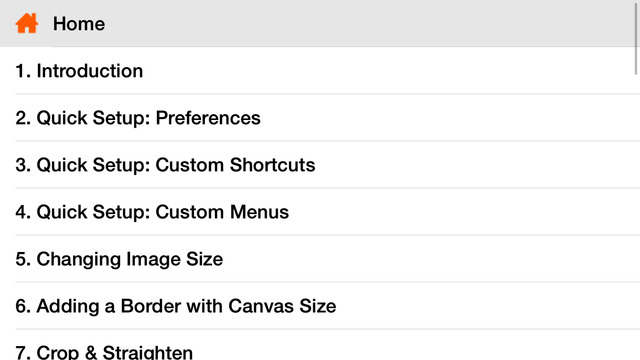
Task: Open 2. Quick Setup: Preferences
Action: coord(320,118)
